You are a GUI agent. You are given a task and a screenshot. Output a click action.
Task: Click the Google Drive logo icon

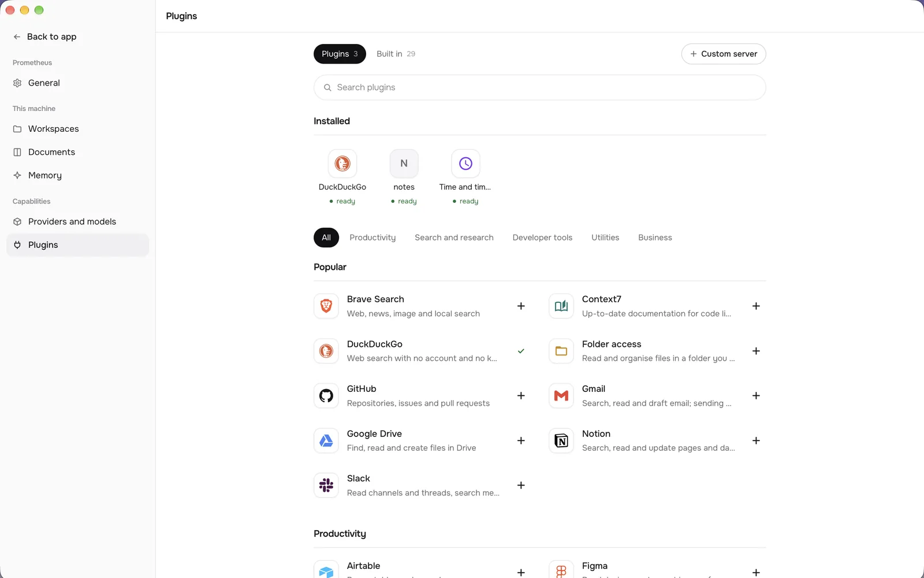tap(326, 440)
